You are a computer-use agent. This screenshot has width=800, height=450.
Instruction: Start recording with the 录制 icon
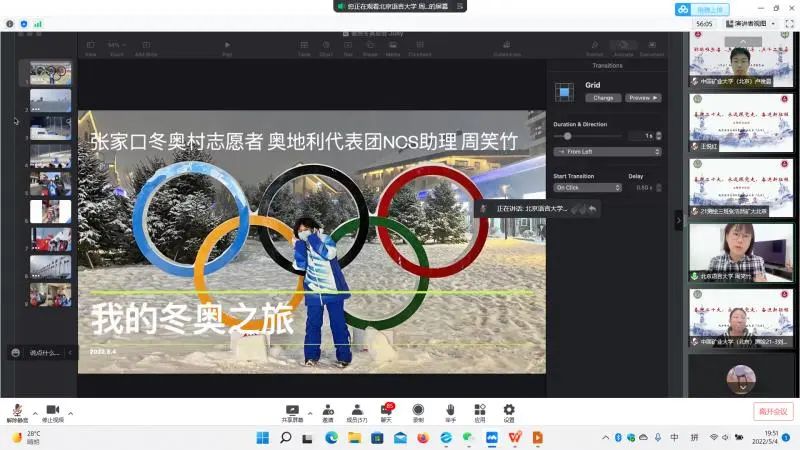point(418,411)
